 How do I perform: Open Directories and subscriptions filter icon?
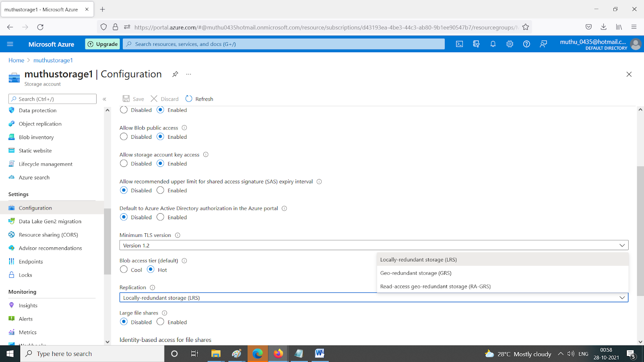click(x=476, y=44)
